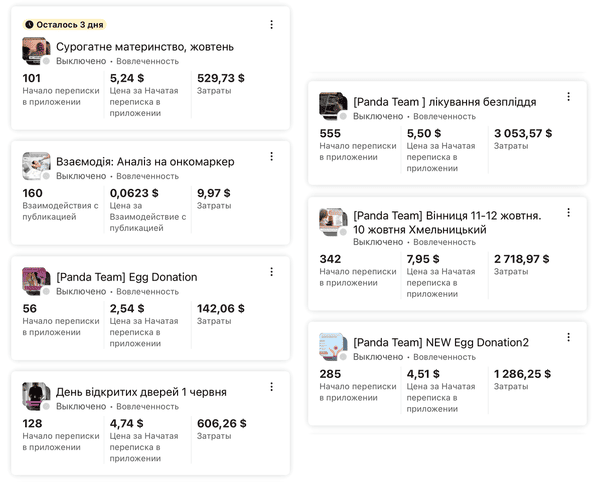
Task: Open options menu for Вінниця 11-12 жовтня card
Action: (568, 213)
